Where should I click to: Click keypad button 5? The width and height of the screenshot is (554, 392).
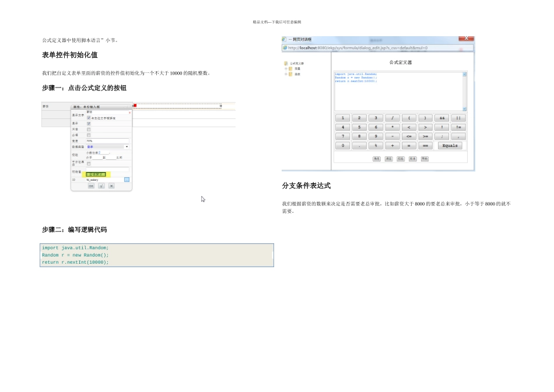click(x=359, y=127)
